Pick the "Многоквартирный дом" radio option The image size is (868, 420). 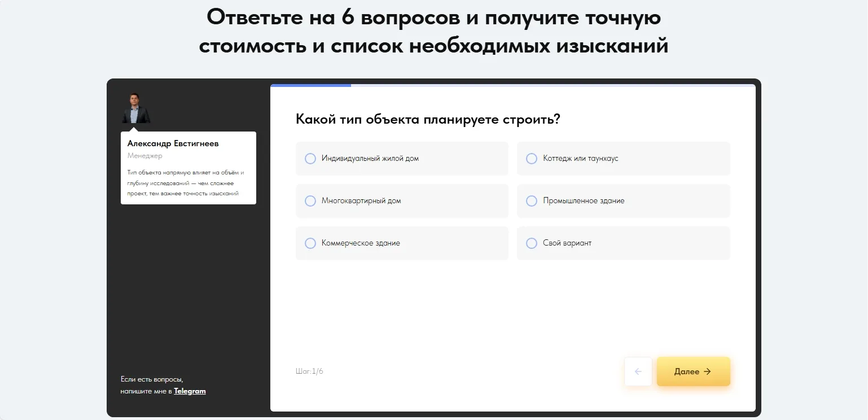pos(402,201)
